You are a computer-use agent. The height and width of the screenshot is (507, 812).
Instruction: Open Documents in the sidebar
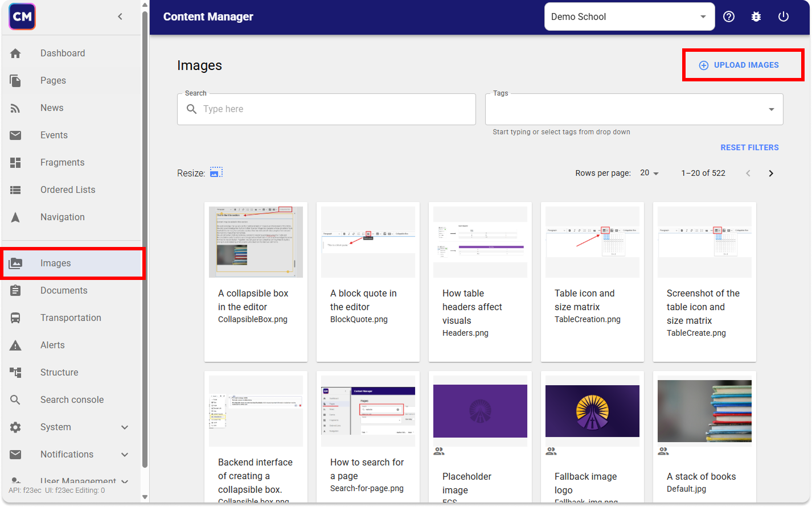coord(64,291)
